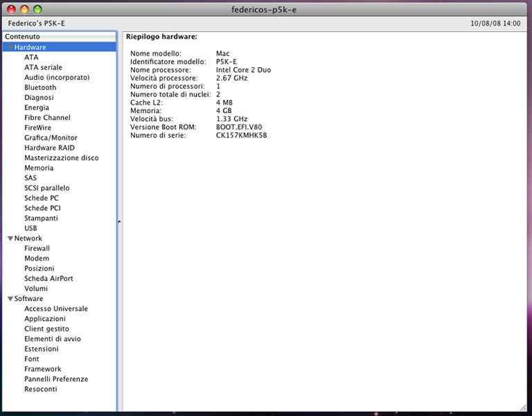Show Pannelli Preferenze entry
Screen dimensions: 532x416
click(x=56, y=379)
